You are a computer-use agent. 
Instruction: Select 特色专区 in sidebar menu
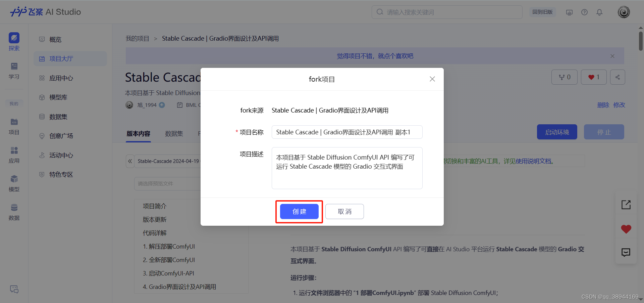click(70, 175)
